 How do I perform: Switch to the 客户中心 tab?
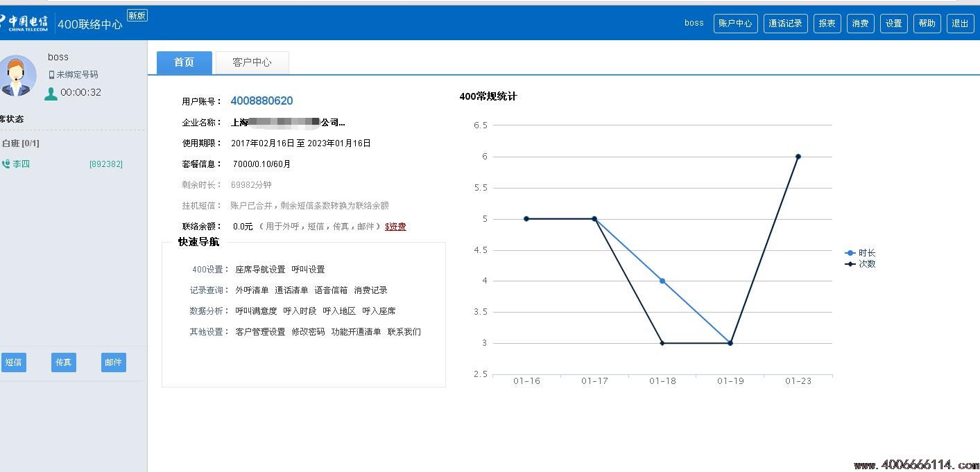tap(252, 62)
